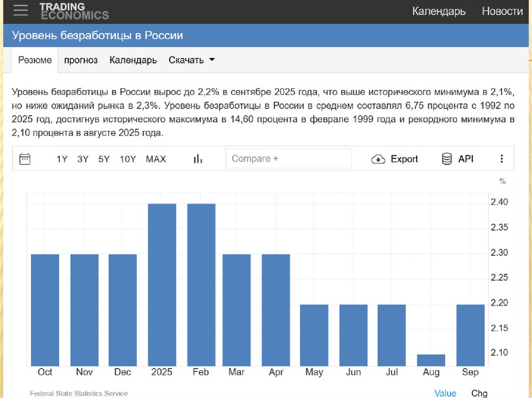Select the 1Y time range
Viewport: 532px width, 398px height.
[x=62, y=159]
